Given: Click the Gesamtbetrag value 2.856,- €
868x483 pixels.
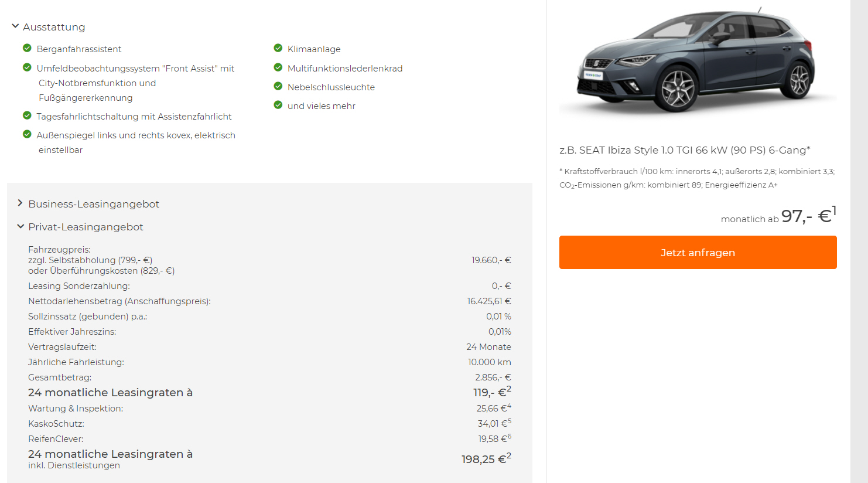Looking at the screenshot, I should click(x=493, y=377).
